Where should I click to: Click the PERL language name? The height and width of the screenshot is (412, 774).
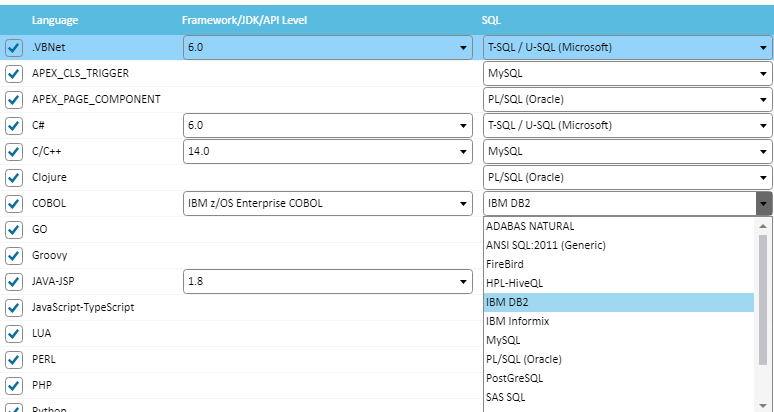pyautogui.click(x=43, y=359)
